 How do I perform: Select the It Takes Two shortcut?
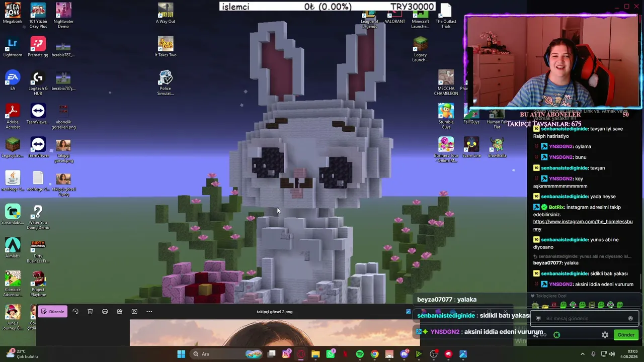[165, 47]
